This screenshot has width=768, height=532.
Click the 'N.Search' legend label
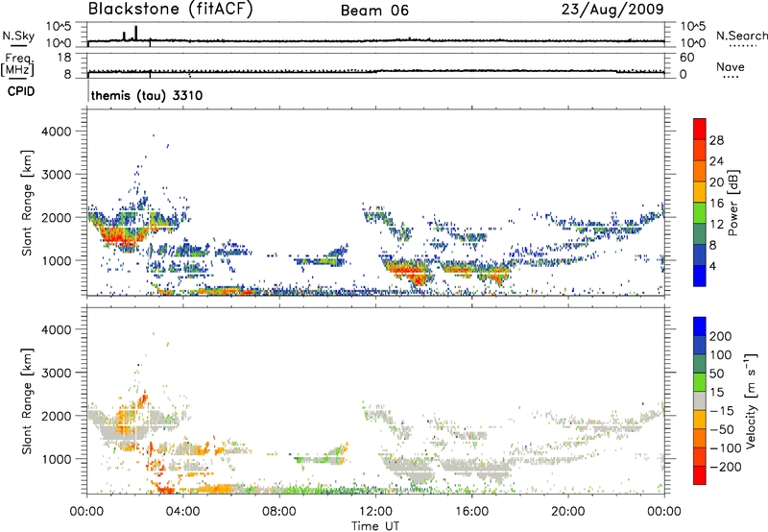coord(741,36)
